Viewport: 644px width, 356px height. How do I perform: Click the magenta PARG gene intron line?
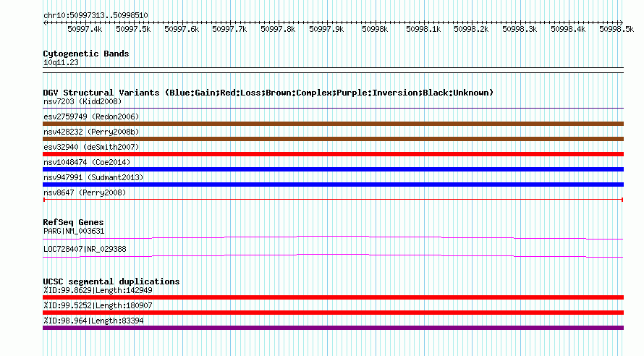point(333,238)
